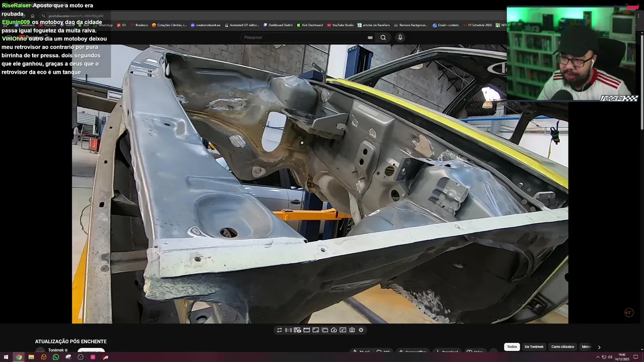Screen dimensions: 644x362
Task: Open the creatornetwork.ea bookmark
Action: coord(205,25)
